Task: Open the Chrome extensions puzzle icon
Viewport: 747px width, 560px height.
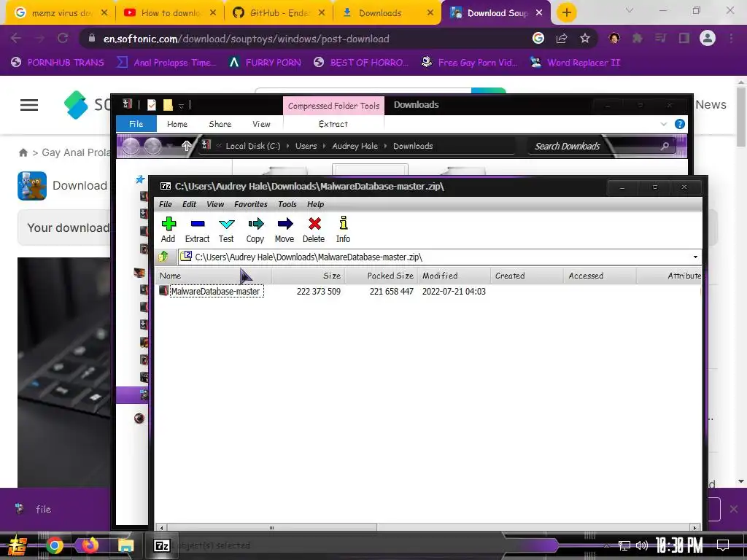Action: click(638, 39)
